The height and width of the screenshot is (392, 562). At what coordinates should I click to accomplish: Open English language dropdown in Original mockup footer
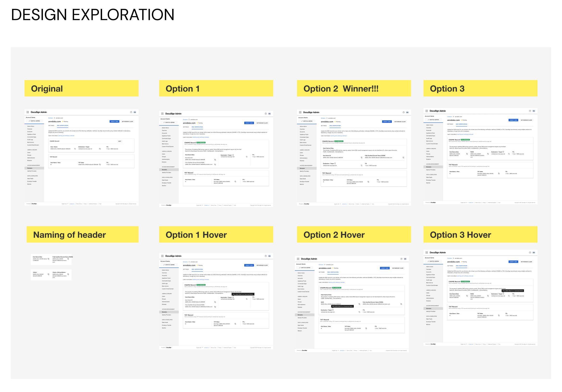65,204
